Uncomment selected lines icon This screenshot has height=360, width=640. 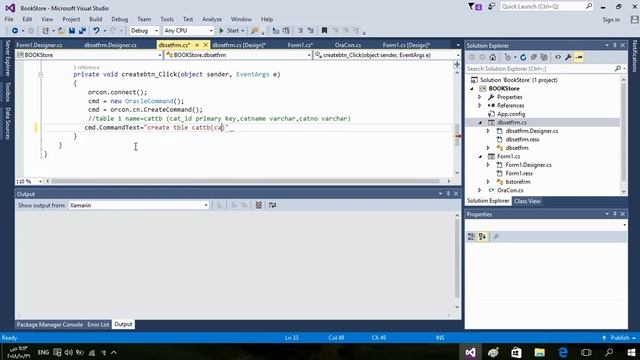311,31
